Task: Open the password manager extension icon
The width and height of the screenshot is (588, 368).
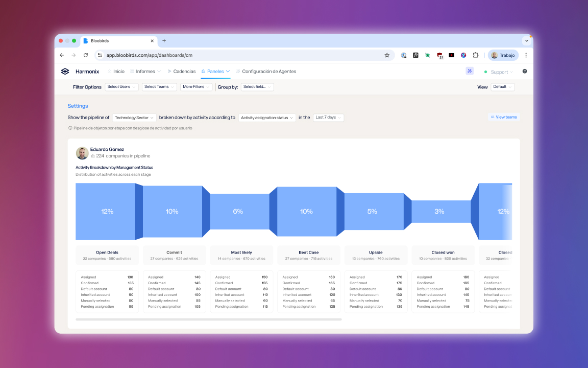Action: coord(404,55)
